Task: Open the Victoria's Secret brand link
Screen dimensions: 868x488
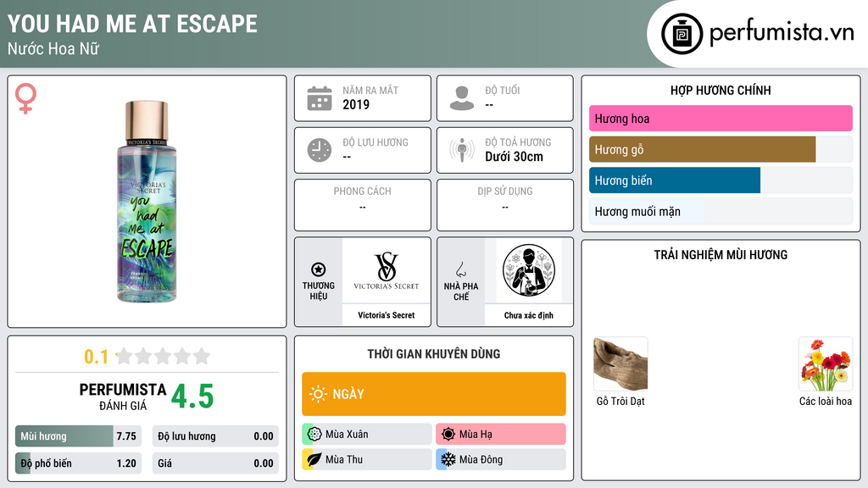Action: (x=386, y=315)
